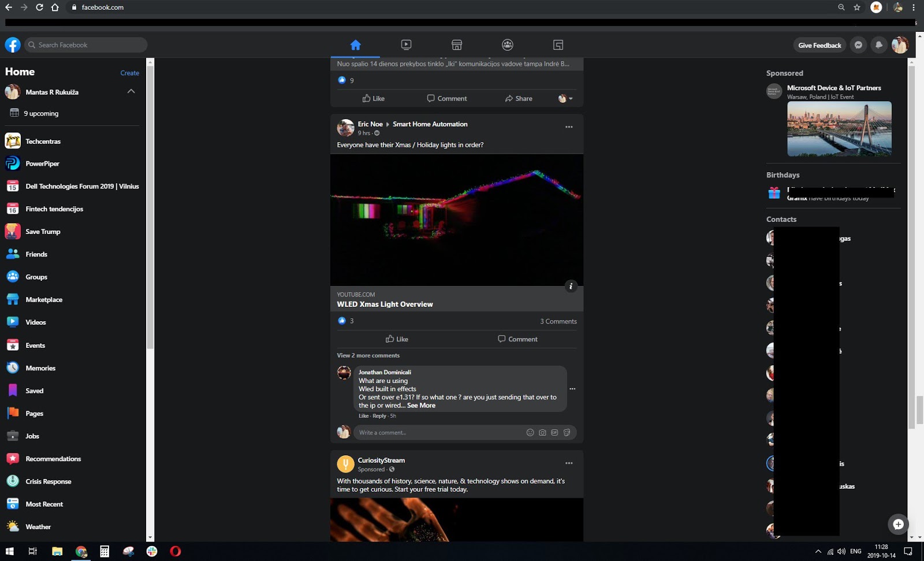Image resolution: width=924 pixels, height=561 pixels.
Task: Add a sticker to the comment
Action: click(567, 432)
